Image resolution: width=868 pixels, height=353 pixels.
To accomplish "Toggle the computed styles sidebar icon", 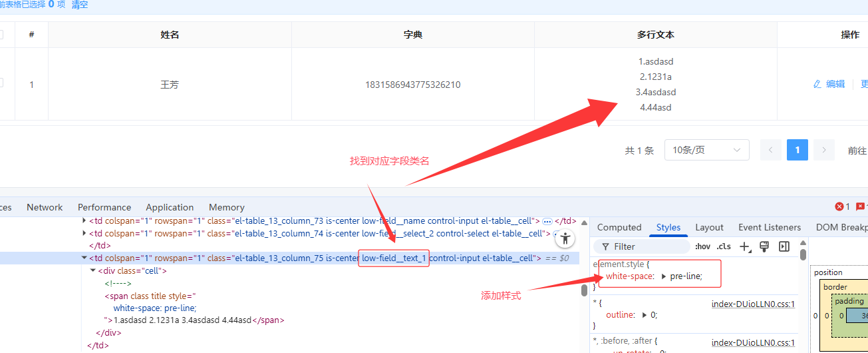I will (784, 246).
